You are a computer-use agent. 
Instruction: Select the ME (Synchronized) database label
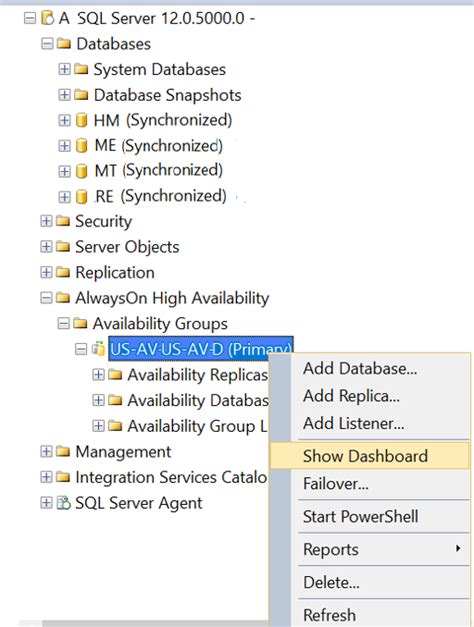158,146
